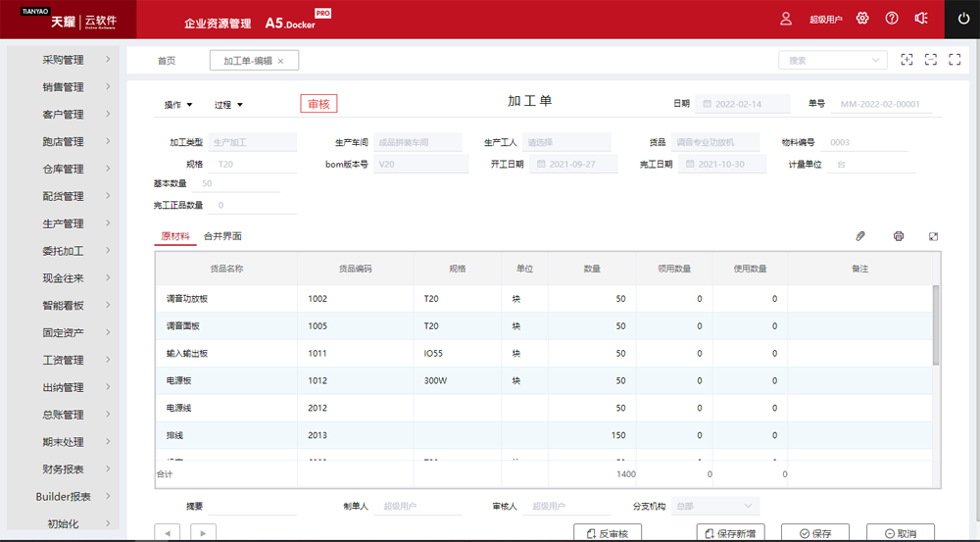Click the 调音功放板 row name
980x542 pixels.
[187, 299]
